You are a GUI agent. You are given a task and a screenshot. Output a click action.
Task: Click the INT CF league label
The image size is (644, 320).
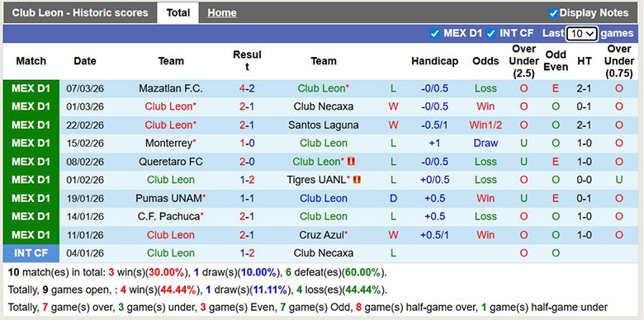[31, 253]
